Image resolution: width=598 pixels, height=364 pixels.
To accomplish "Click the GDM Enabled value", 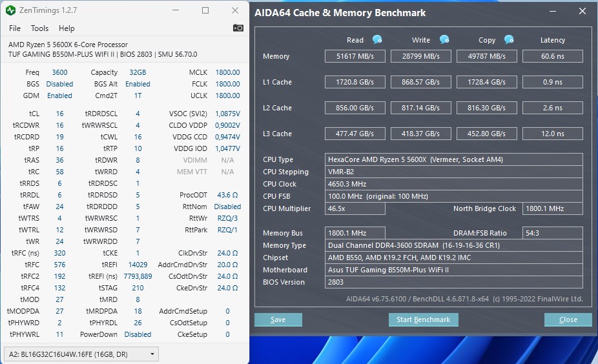I will (x=59, y=96).
